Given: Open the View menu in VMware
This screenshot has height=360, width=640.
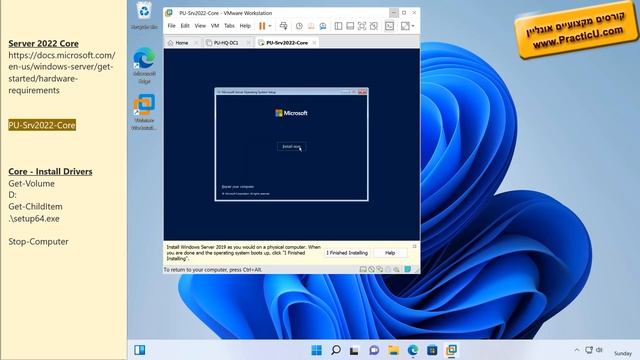Looking at the screenshot, I should tap(200, 26).
